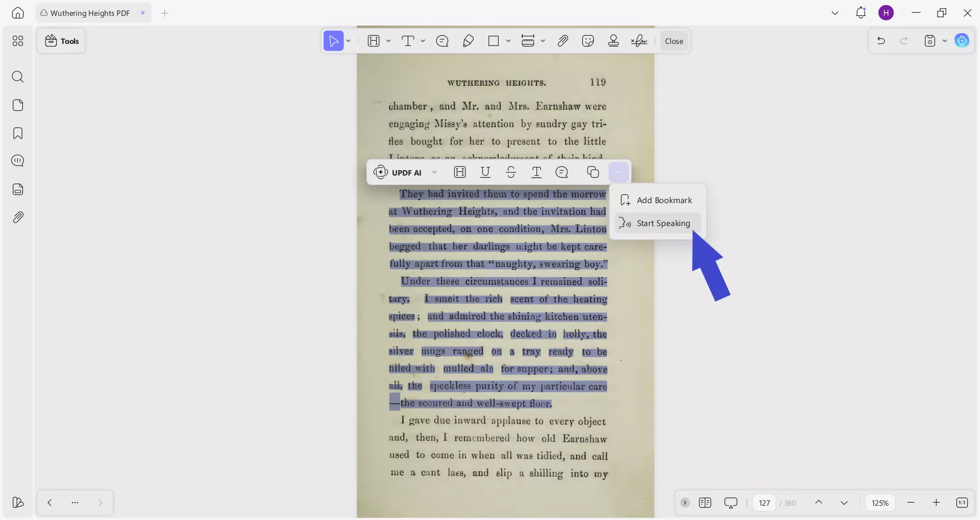Open the comments panel in left sidebar
The width and height of the screenshot is (980, 520).
coord(18,161)
